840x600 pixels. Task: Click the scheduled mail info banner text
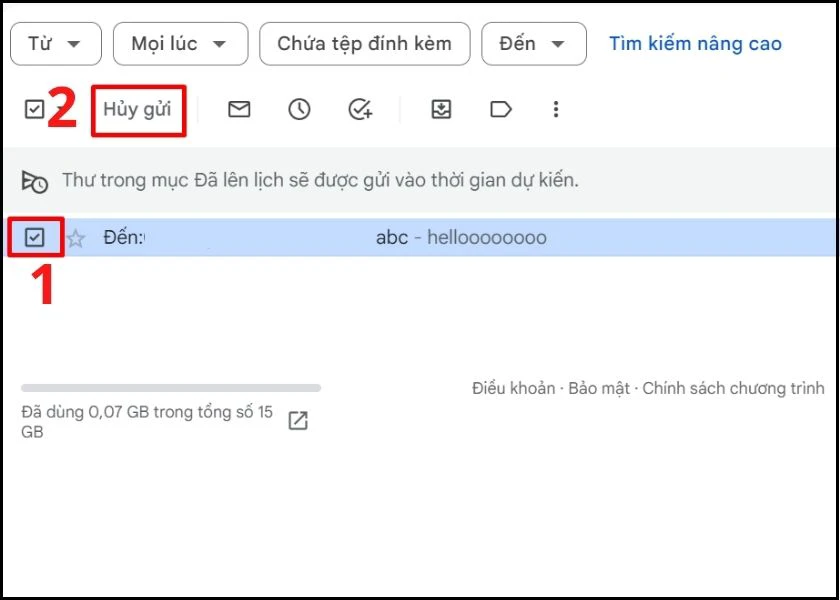[x=321, y=181]
